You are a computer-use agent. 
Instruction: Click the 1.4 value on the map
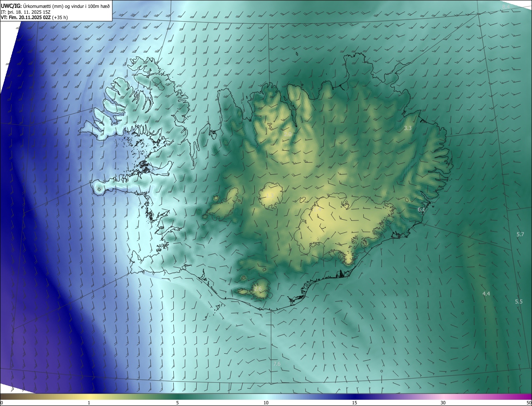point(317,210)
